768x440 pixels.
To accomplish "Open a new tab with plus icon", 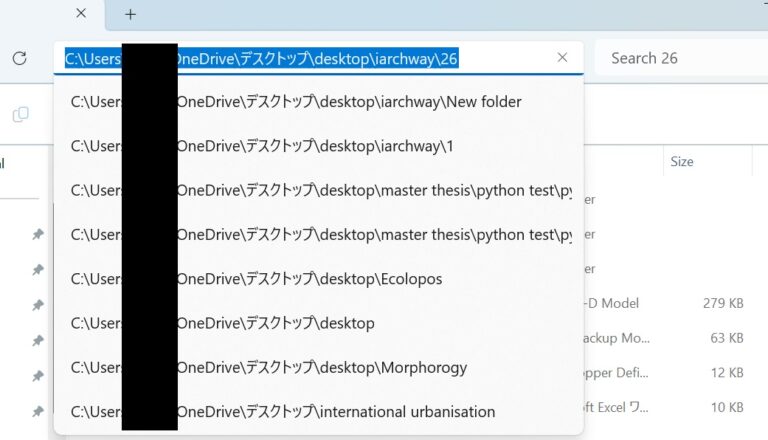I will pos(130,14).
